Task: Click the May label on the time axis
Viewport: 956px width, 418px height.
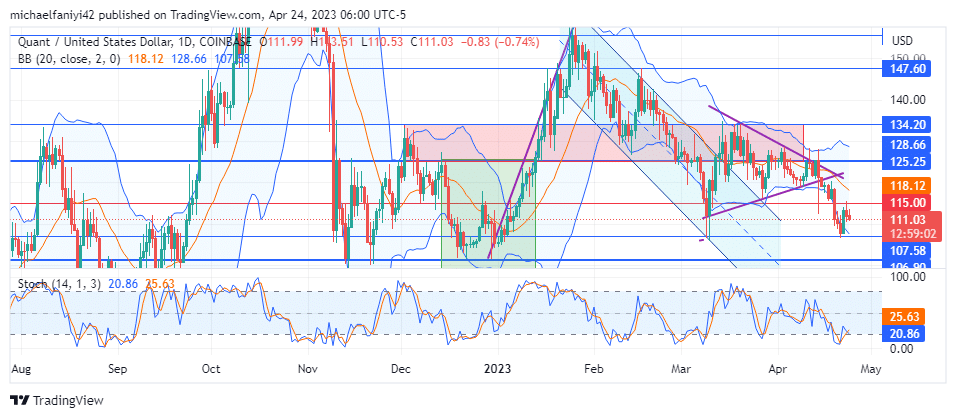Action: pos(872,369)
